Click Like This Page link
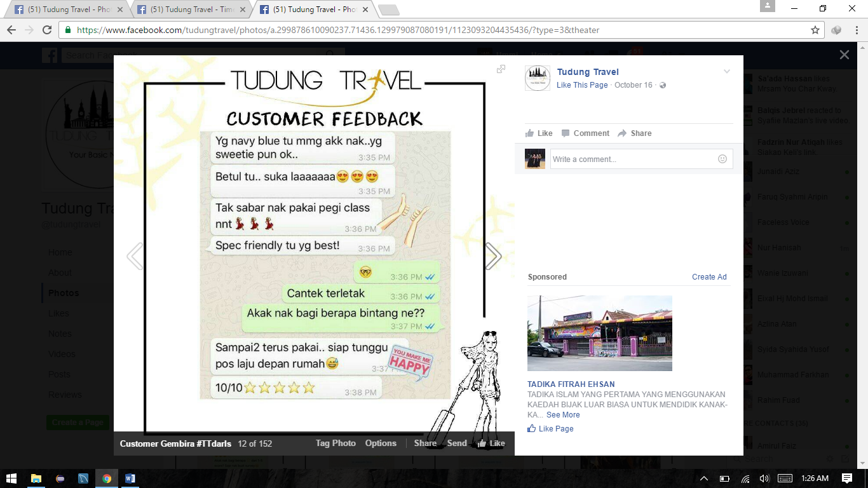Screen dimensions: 868x488 click(x=582, y=85)
